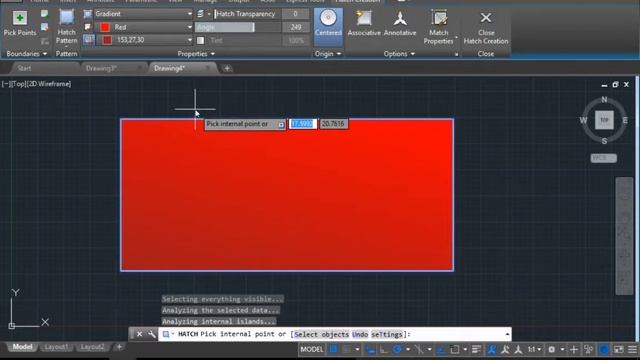Viewport: 640px width, 360px height.
Task: Expand the Origin panel
Action: point(328,54)
